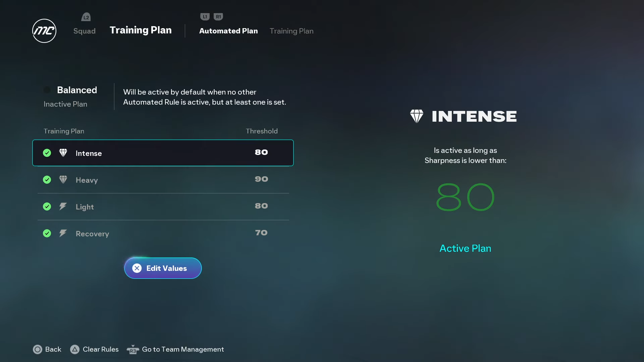Click the MC club logo icon
The width and height of the screenshot is (644, 362).
[x=44, y=31]
